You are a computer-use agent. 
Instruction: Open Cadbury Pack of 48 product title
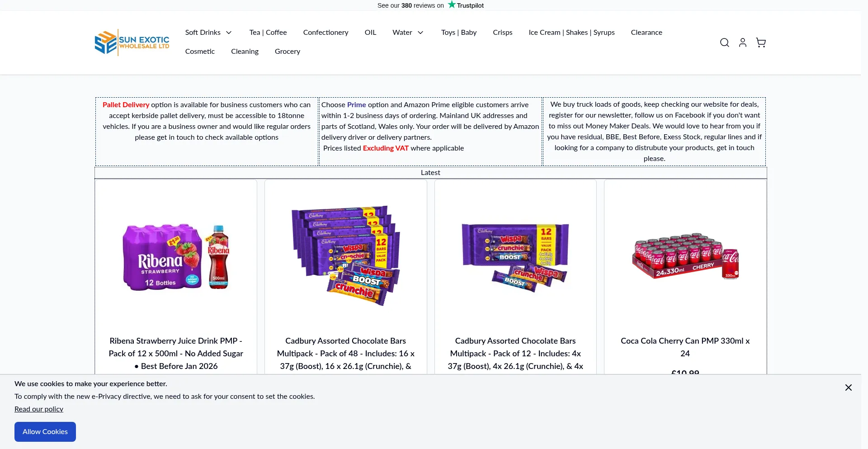coord(345,353)
